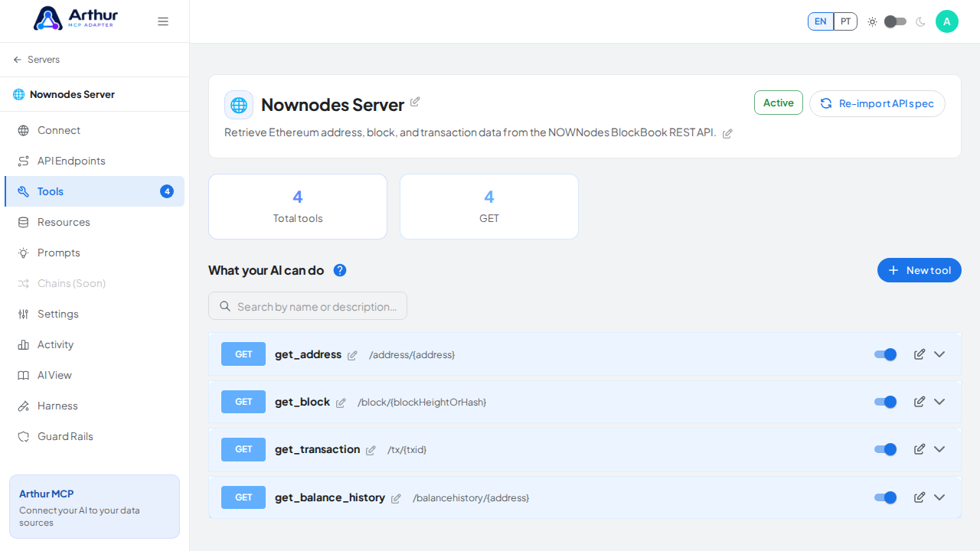980x551 pixels.
Task: Rename the get_transaction tool
Action: coord(371,450)
